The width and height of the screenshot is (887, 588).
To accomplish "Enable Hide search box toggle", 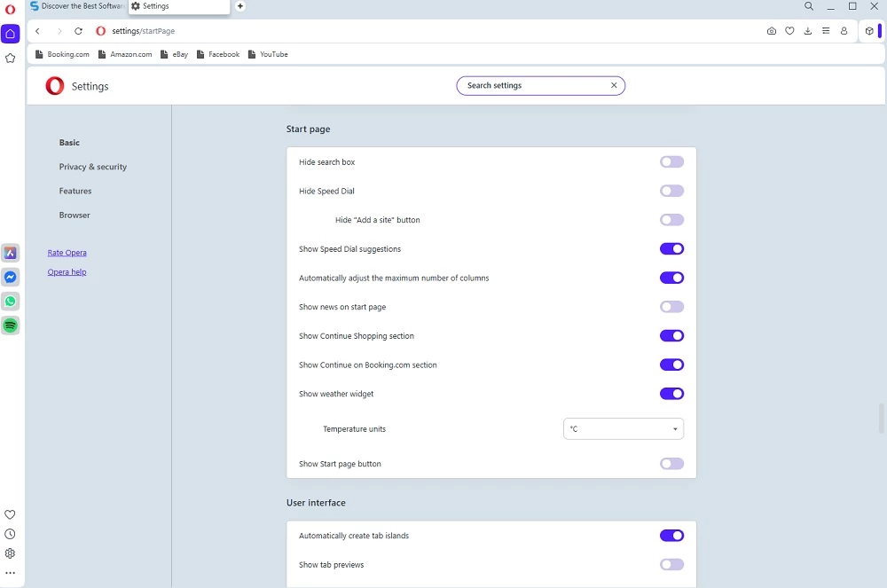I will tap(671, 162).
